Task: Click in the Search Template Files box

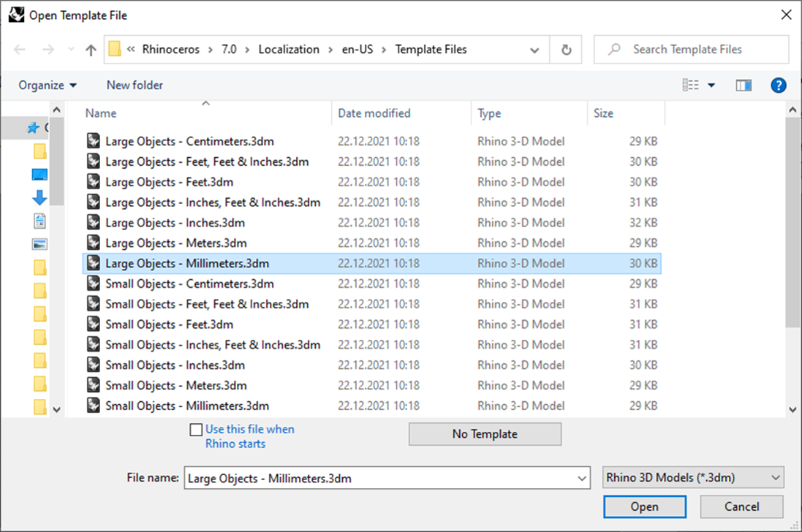Action: click(692, 50)
